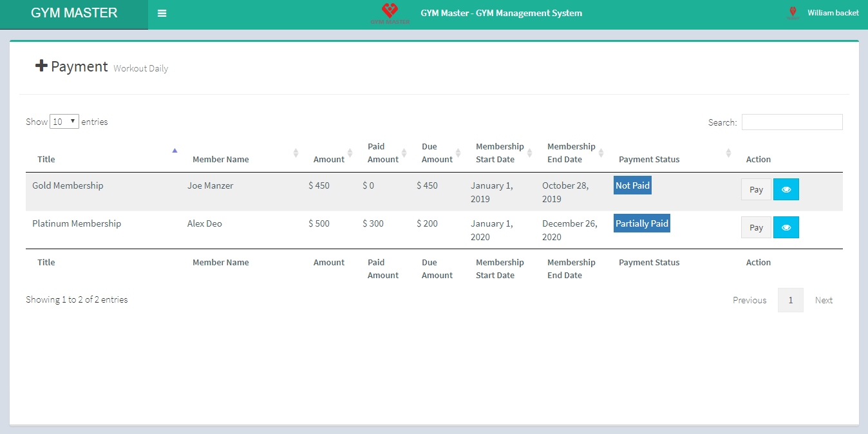
Task: Click the Membership End Date sort control
Action: tap(601, 153)
